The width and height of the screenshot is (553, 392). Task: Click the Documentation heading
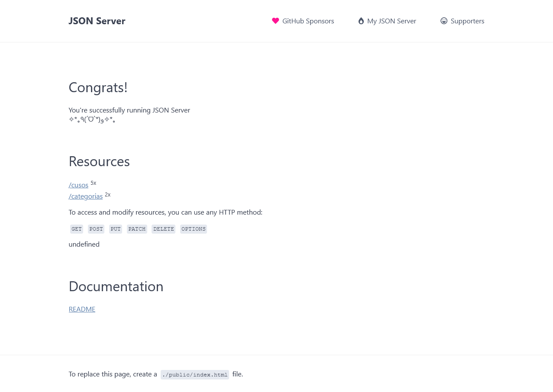click(x=116, y=286)
